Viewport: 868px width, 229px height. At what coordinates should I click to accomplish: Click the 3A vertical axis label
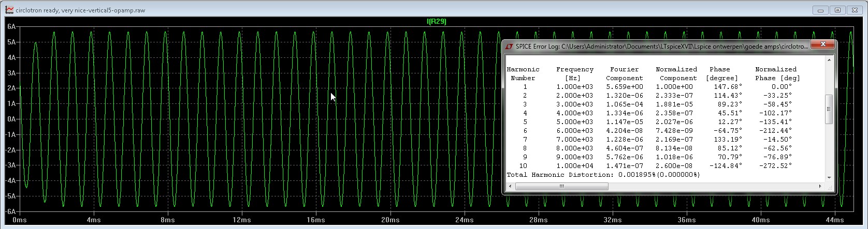tap(11, 73)
